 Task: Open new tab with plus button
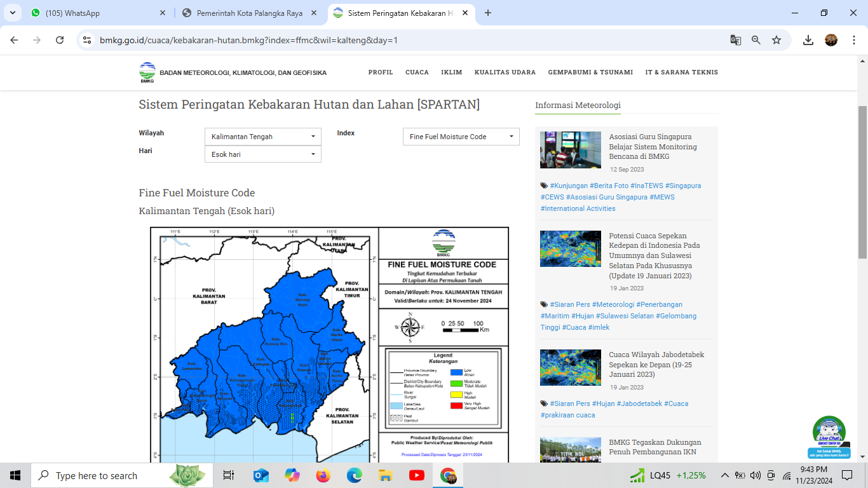pyautogui.click(x=488, y=13)
